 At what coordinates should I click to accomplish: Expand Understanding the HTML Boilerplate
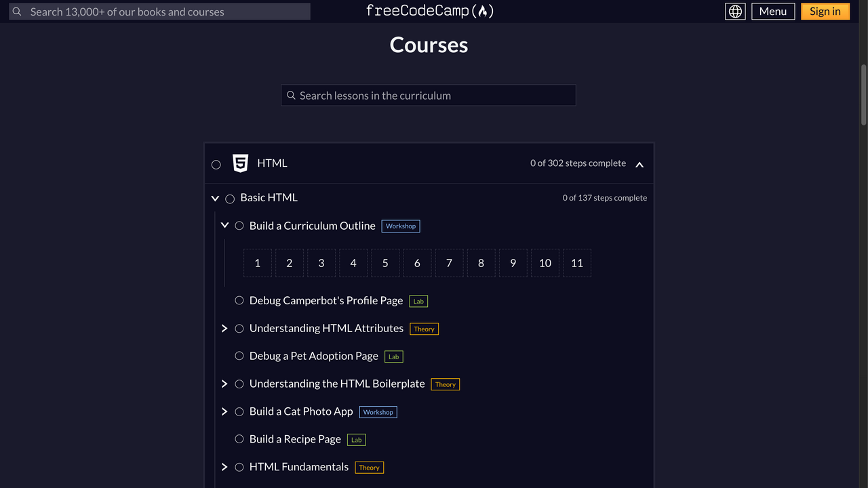[224, 384]
